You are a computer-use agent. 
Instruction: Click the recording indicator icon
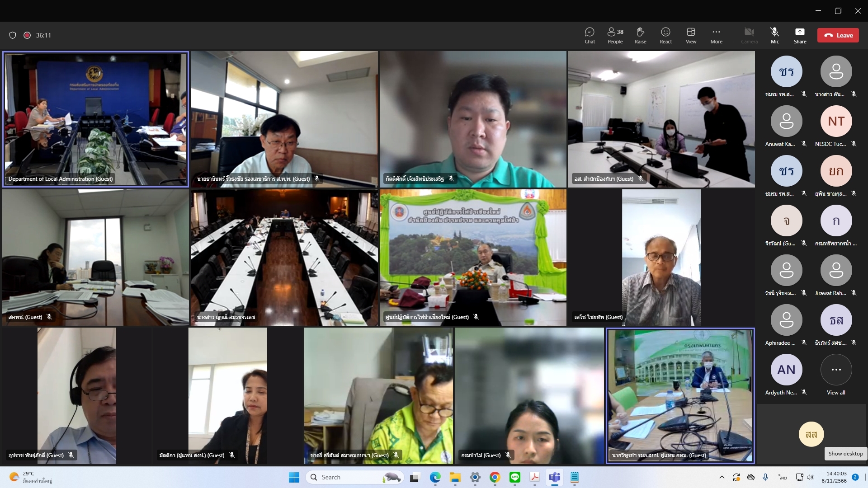(x=27, y=35)
